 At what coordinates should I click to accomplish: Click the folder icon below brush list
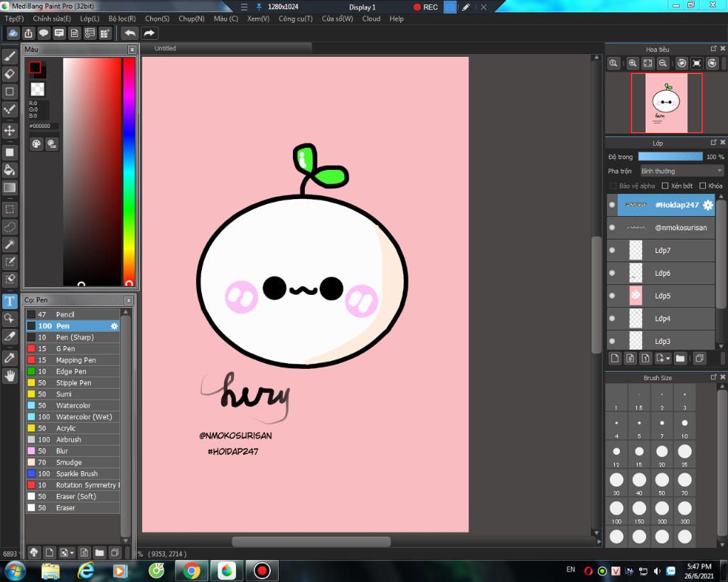click(x=100, y=552)
